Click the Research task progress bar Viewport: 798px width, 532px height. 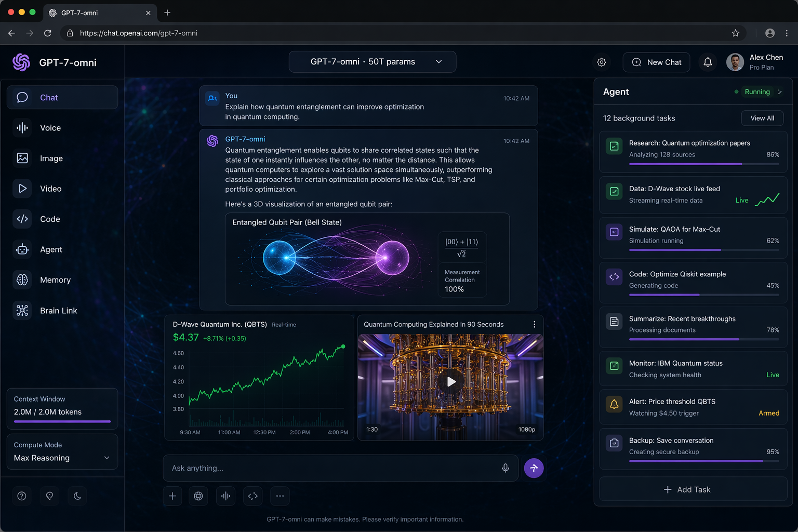point(704,164)
